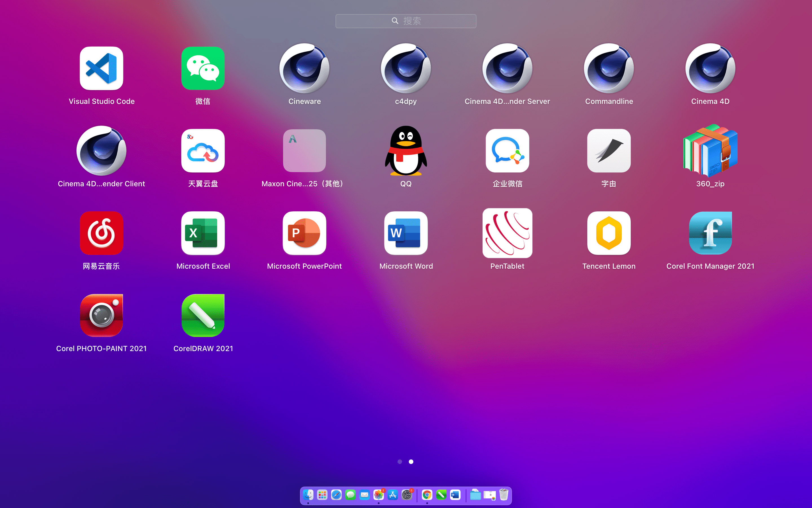
Task: Open the app labeled just Cinema 4D
Action: pyautogui.click(x=710, y=68)
